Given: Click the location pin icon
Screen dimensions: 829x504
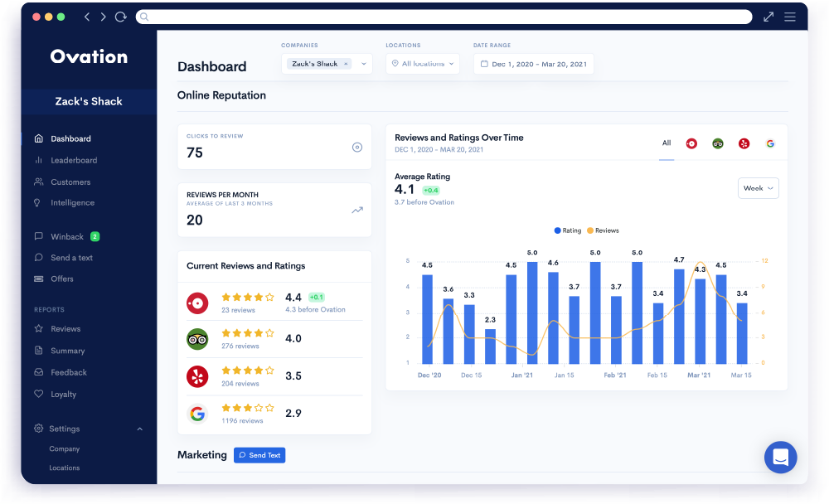Looking at the screenshot, I should click(x=395, y=64).
